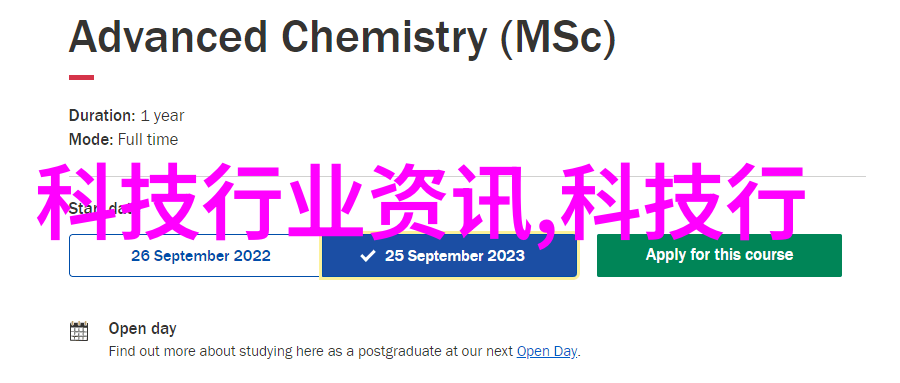The image size is (900, 383).
Task: Click '(MSc)' in the course heading
Action: [557, 38]
